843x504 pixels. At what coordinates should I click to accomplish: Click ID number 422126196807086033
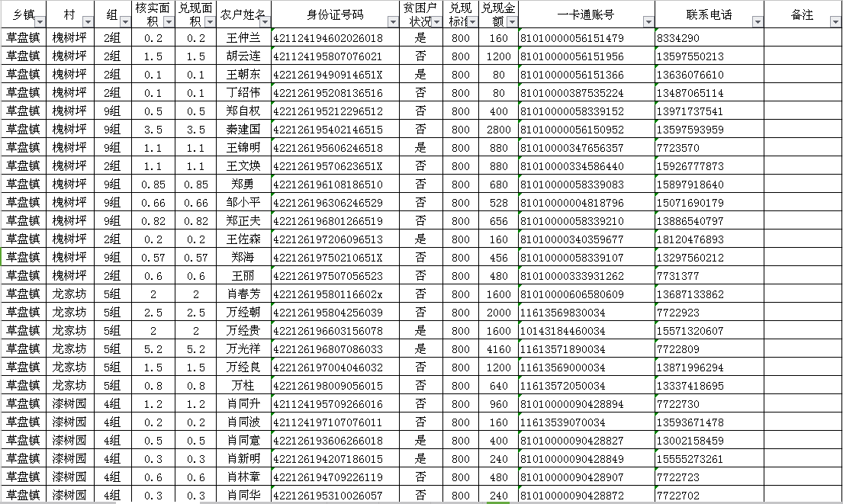click(x=328, y=348)
